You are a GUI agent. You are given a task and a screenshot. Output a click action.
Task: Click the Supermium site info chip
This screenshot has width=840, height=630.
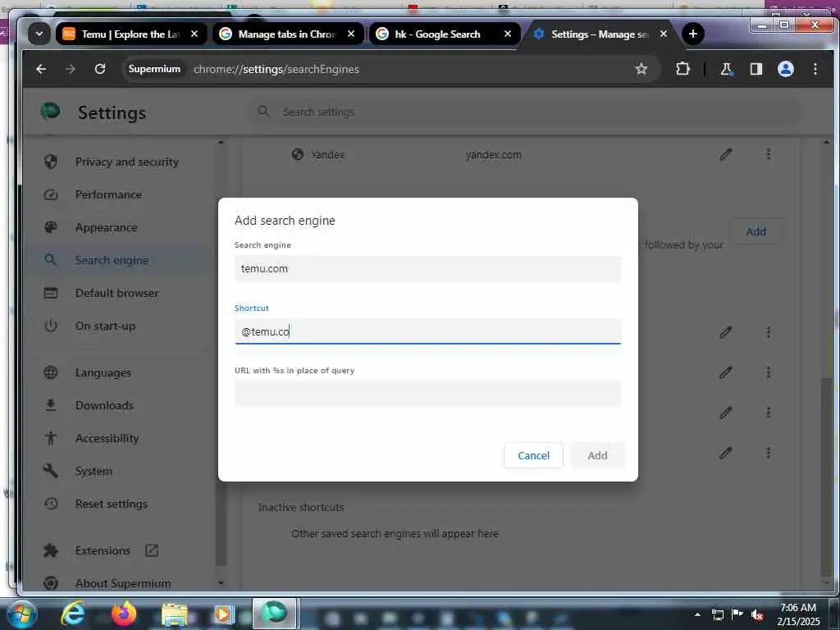(x=153, y=69)
